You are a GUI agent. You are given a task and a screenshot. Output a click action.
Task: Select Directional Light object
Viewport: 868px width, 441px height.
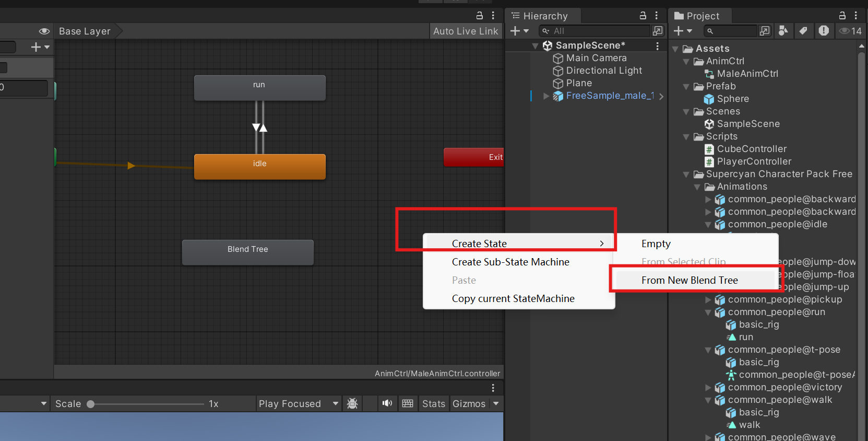pos(604,71)
